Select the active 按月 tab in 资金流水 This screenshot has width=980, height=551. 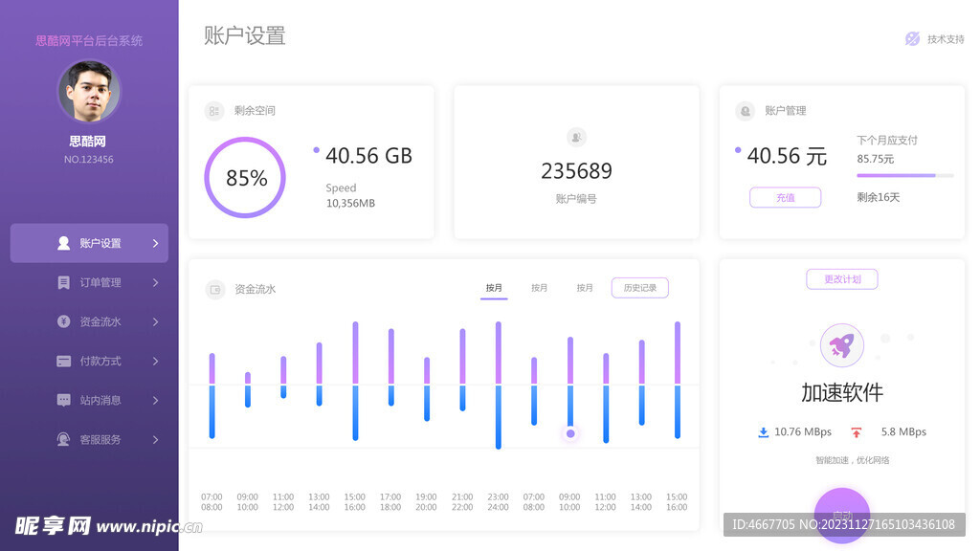click(x=494, y=287)
